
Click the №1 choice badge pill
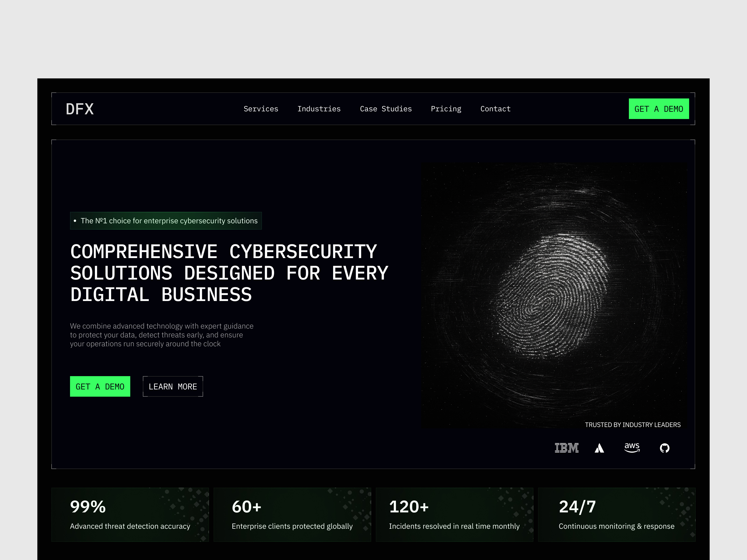[166, 221]
